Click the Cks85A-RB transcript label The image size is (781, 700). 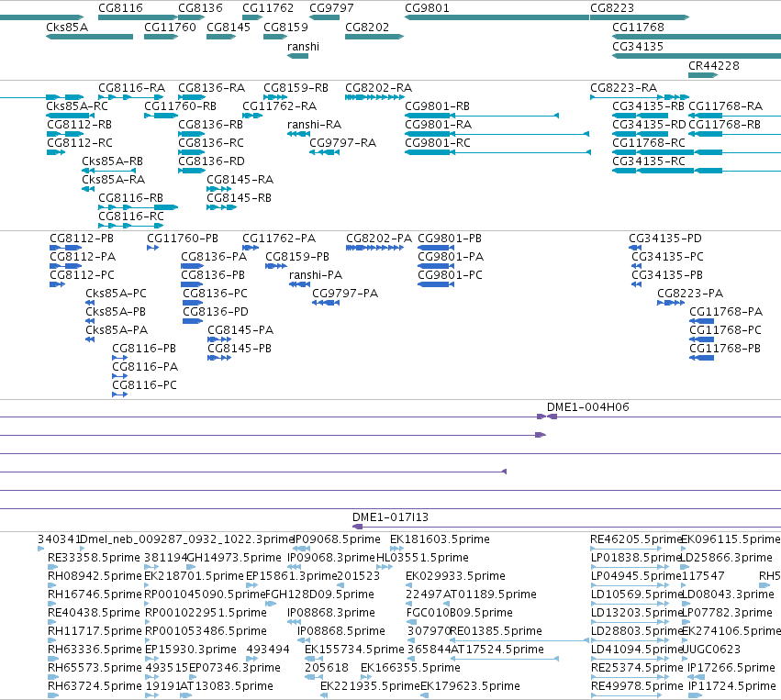[113, 161]
